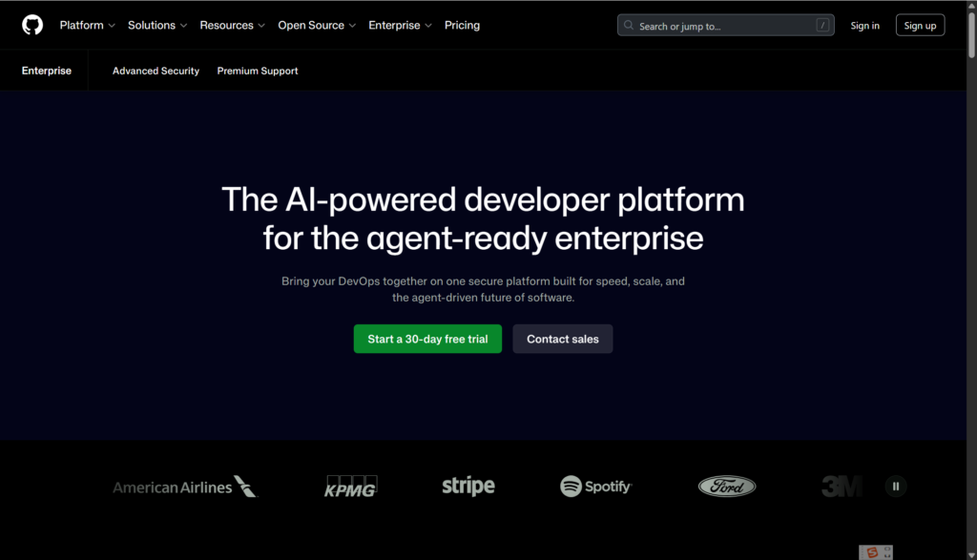
Task: Click Start a 30-day free trial
Action: click(x=427, y=339)
